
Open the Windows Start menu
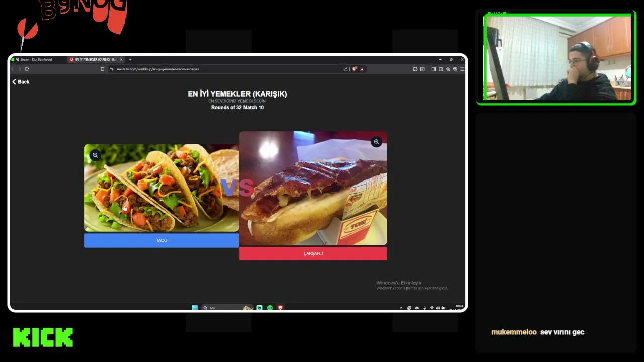click(195, 308)
